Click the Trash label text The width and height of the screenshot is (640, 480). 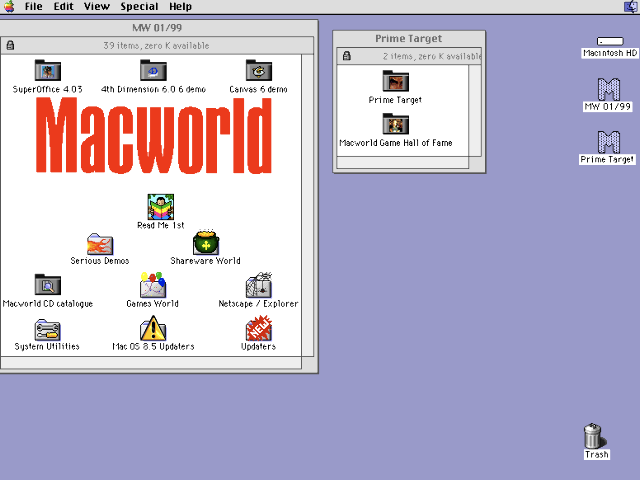point(597,454)
